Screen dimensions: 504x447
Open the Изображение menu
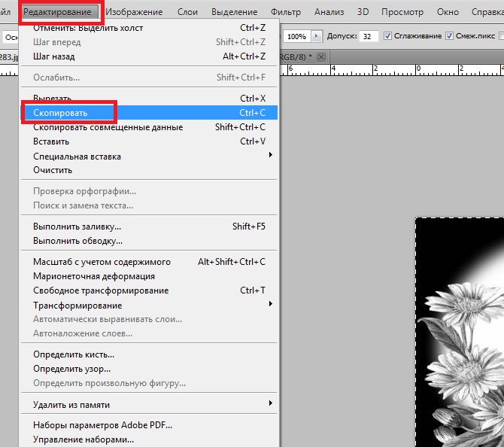pos(134,12)
